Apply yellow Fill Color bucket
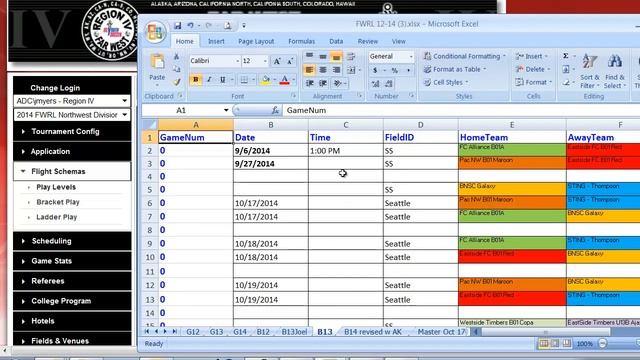Image resolution: width=640 pixels, height=360 pixels. [265, 80]
